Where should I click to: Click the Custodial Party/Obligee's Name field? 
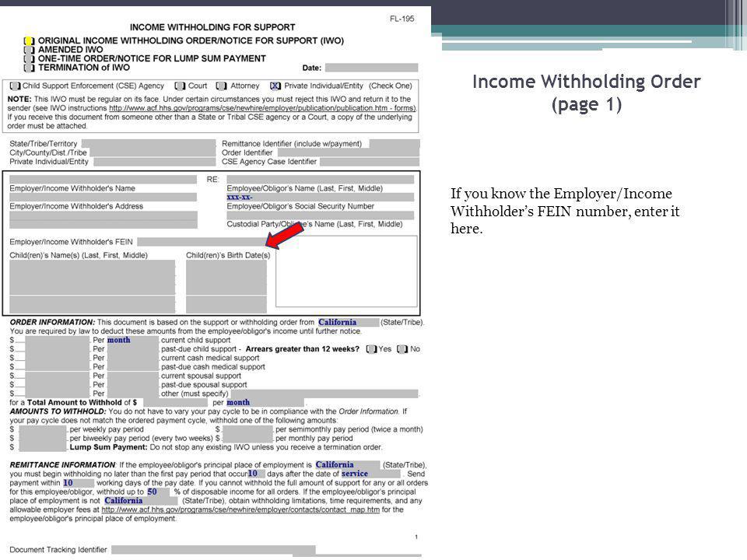pyautogui.click(x=320, y=215)
